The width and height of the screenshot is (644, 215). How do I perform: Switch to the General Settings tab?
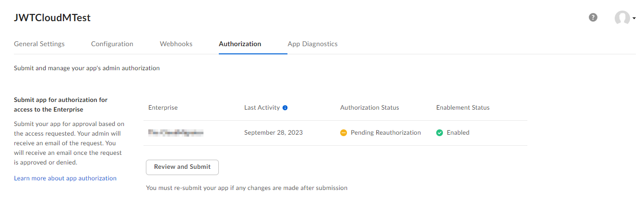pyautogui.click(x=39, y=44)
